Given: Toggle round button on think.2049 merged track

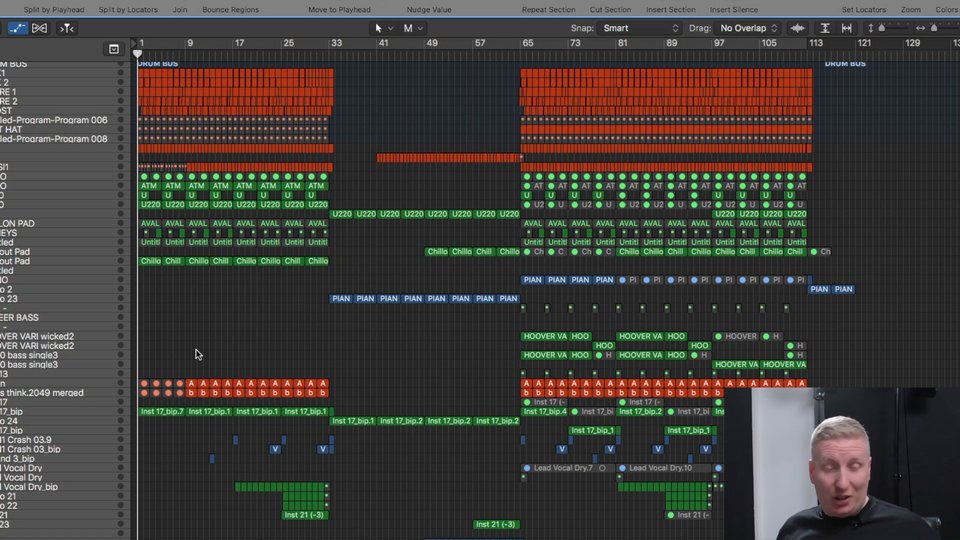Looking at the screenshot, I should point(121,392).
